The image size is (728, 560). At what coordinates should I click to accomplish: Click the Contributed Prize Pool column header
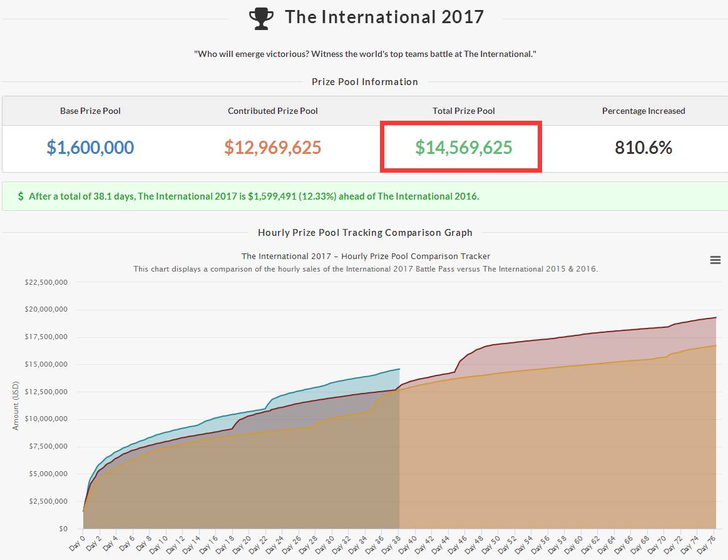(272, 111)
